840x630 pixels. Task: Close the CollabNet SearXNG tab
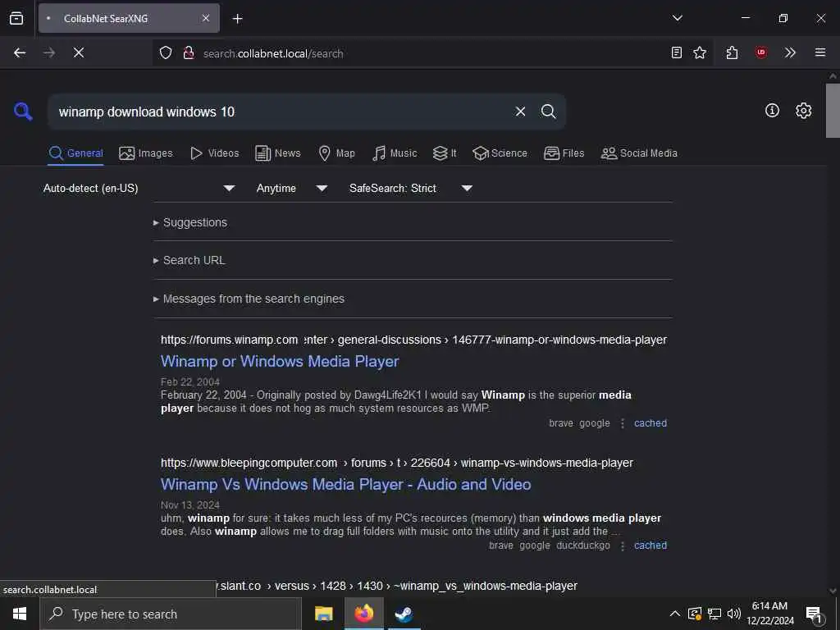206,18
